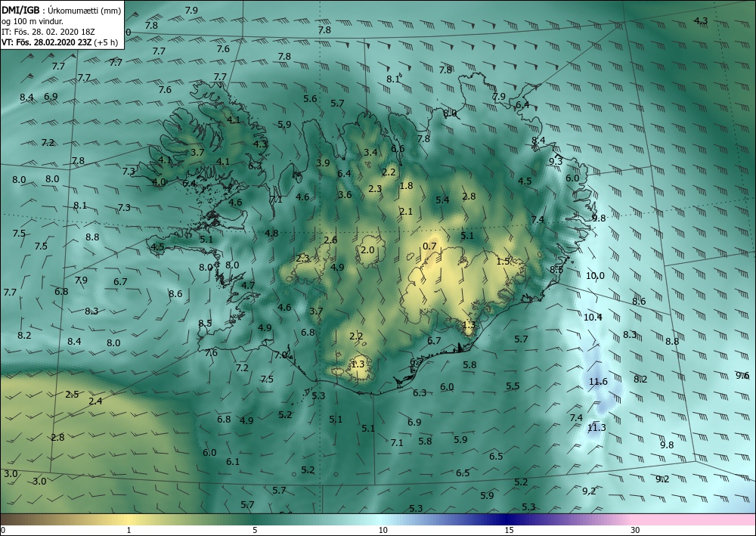
Task: Click the 3.6 value on the map
Action: 345,195
